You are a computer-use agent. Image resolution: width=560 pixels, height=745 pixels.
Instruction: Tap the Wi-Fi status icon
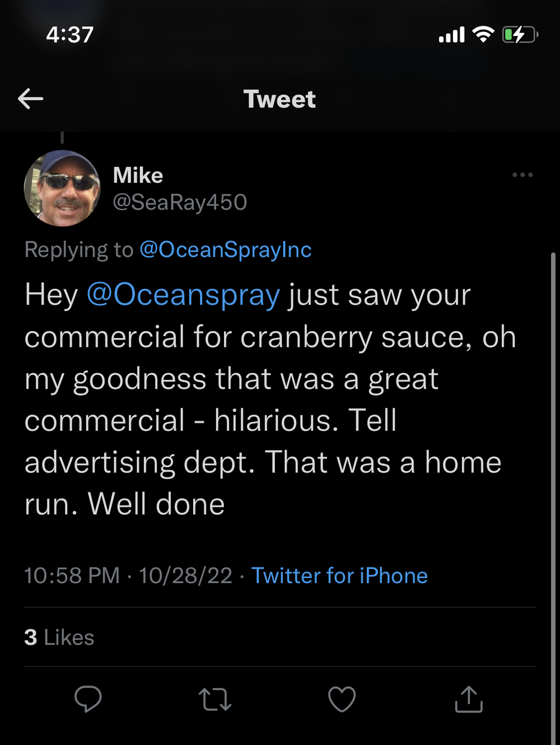coord(483,35)
